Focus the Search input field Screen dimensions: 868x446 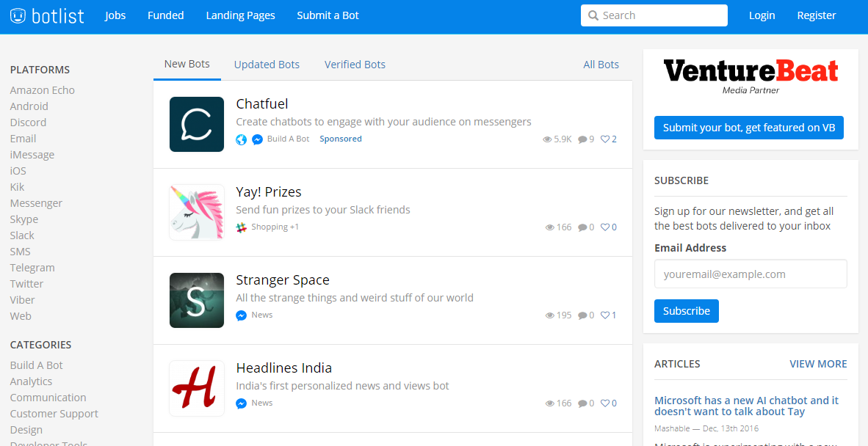[654, 15]
